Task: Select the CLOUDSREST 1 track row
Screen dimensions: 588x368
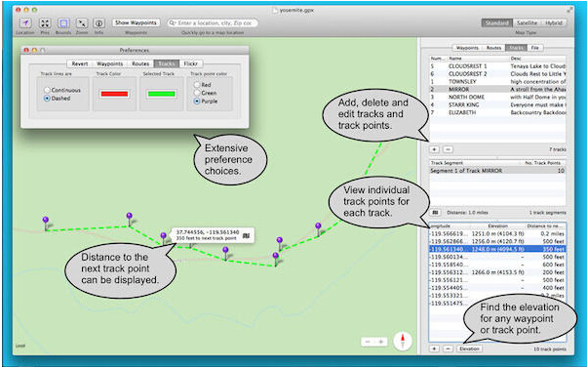Action: [x=497, y=66]
